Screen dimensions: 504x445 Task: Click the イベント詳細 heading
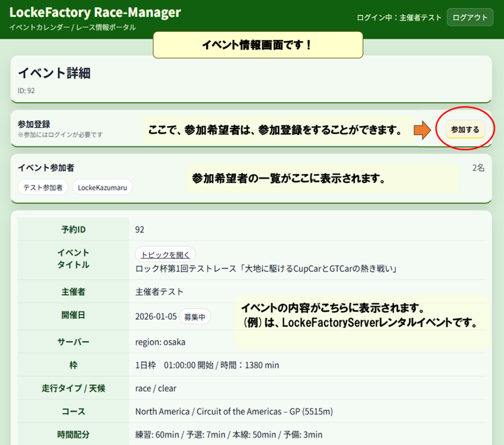[54, 73]
